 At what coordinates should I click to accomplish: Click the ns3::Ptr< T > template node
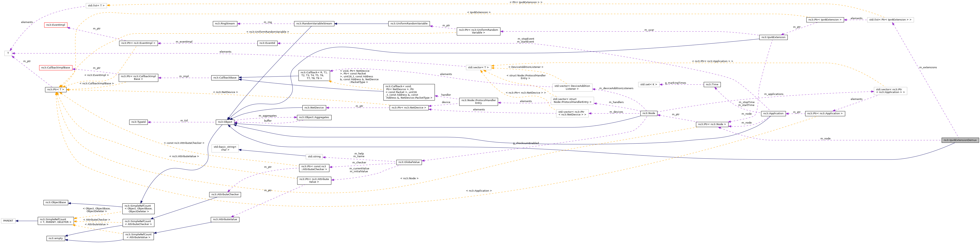pos(56,90)
